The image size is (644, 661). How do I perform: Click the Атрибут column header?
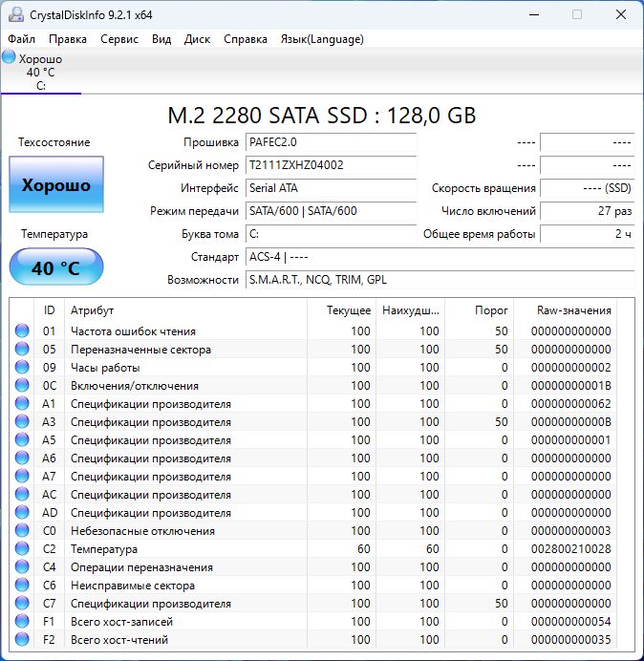tap(185, 310)
